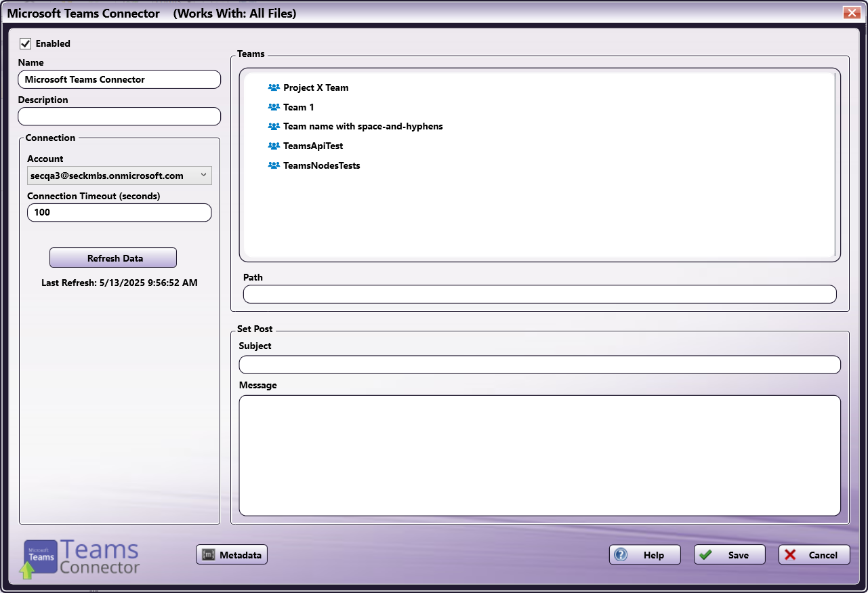The width and height of the screenshot is (868, 593).
Task: Click the Team 1 group icon
Action: pos(274,107)
